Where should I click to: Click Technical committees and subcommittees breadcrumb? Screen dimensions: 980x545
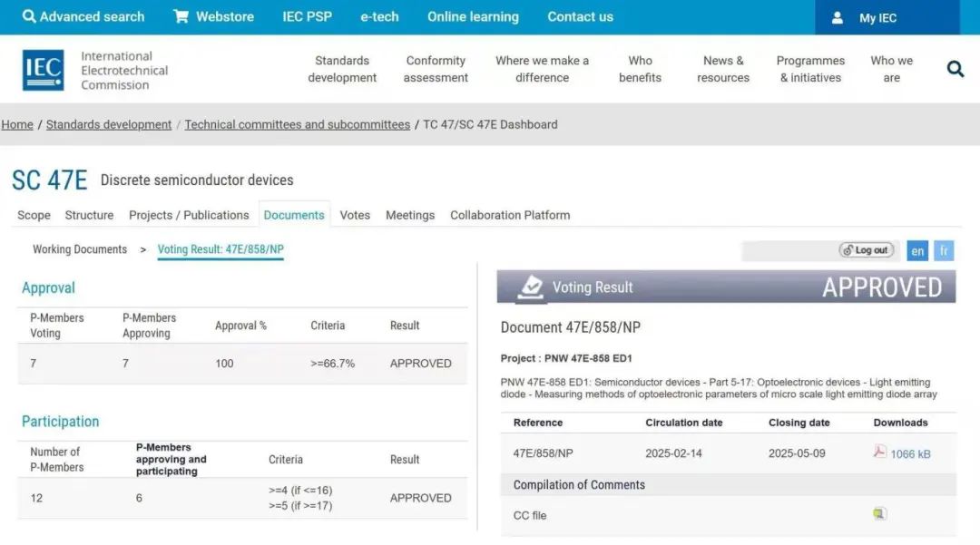tap(298, 124)
